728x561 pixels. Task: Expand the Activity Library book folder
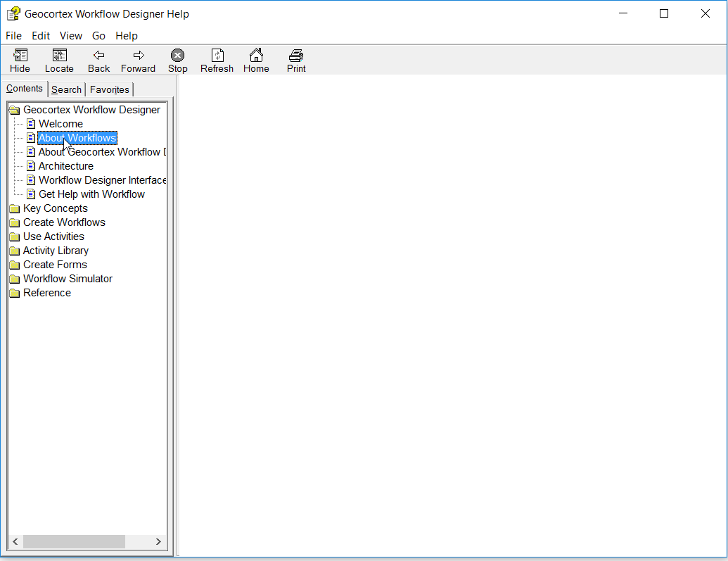[x=14, y=251]
